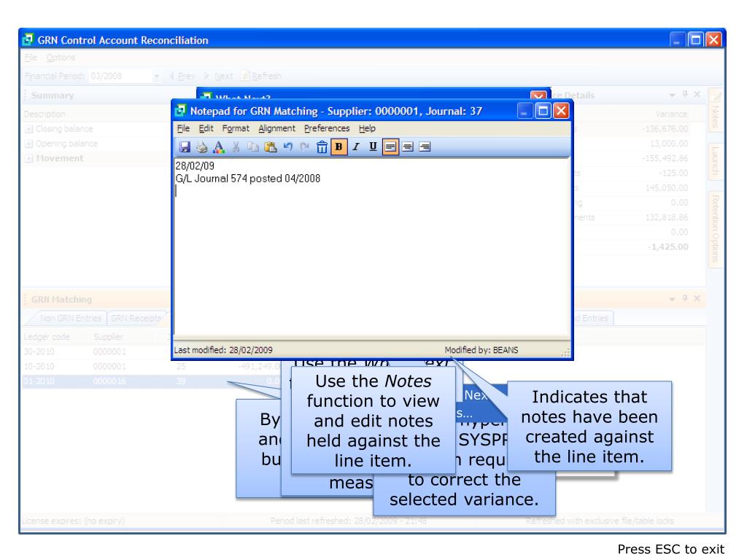
Task: Click the Next period button in main toolbar
Action: [x=219, y=76]
